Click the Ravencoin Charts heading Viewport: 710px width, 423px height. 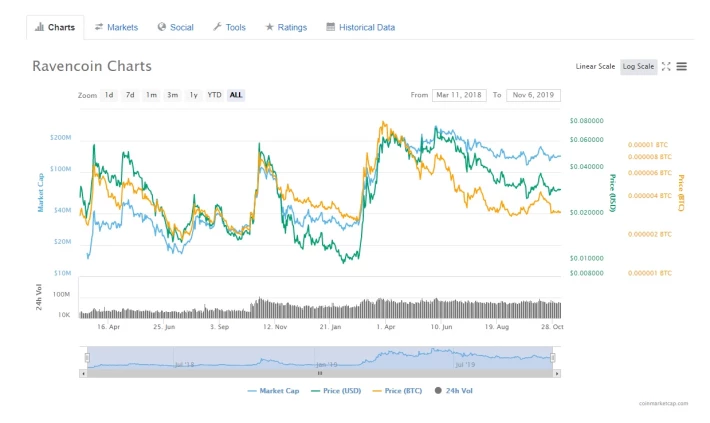click(92, 66)
